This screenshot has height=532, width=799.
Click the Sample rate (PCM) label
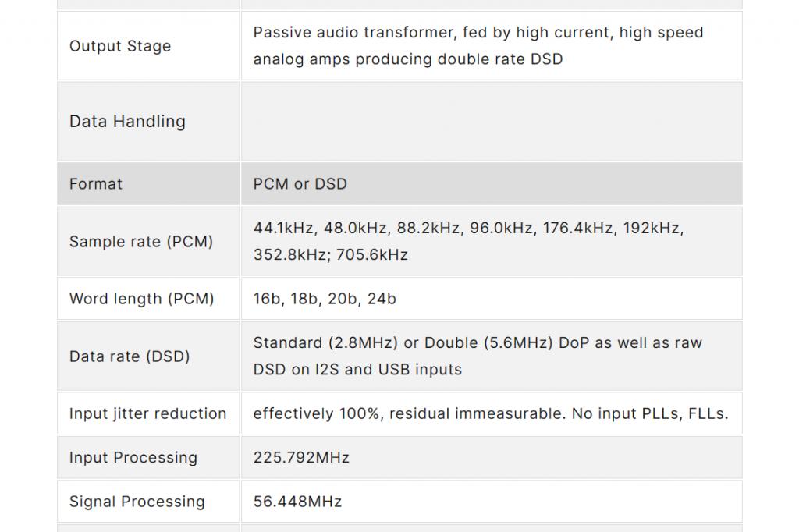pos(141,242)
